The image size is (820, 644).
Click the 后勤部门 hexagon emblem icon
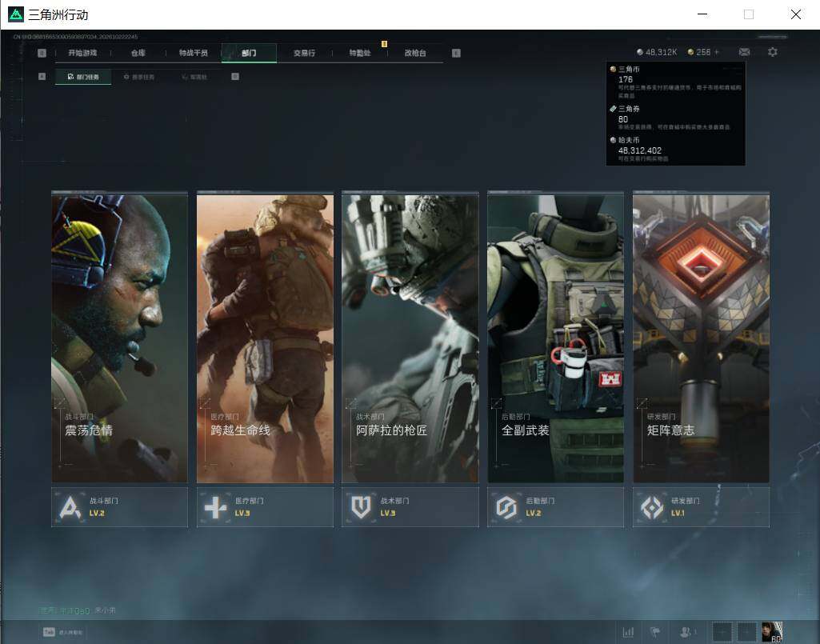506,507
